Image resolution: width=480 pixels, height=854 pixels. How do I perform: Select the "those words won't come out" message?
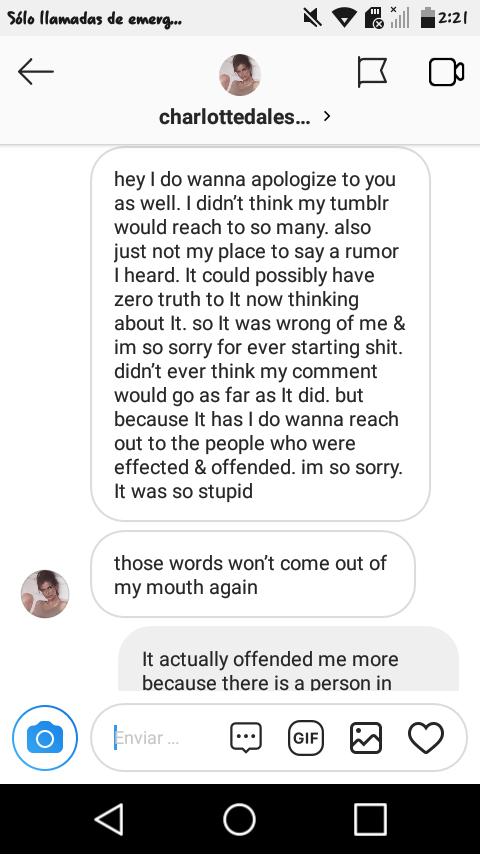(x=253, y=574)
